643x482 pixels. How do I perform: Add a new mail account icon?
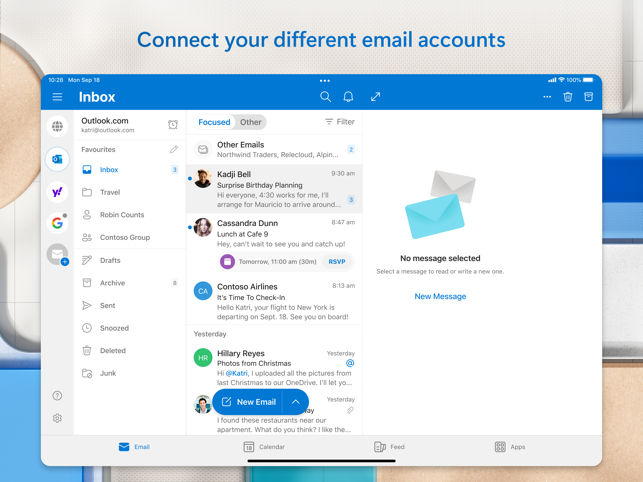57,255
